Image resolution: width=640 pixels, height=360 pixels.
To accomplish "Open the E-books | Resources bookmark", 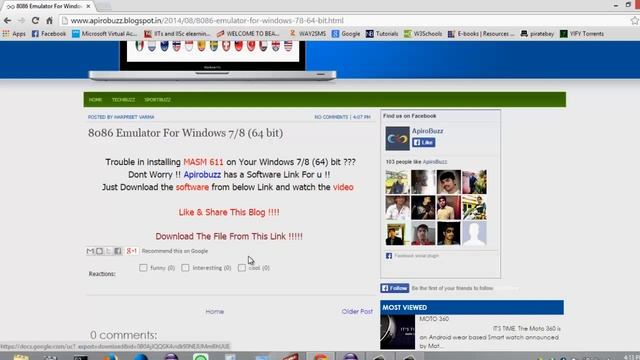I will pyautogui.click(x=481, y=34).
